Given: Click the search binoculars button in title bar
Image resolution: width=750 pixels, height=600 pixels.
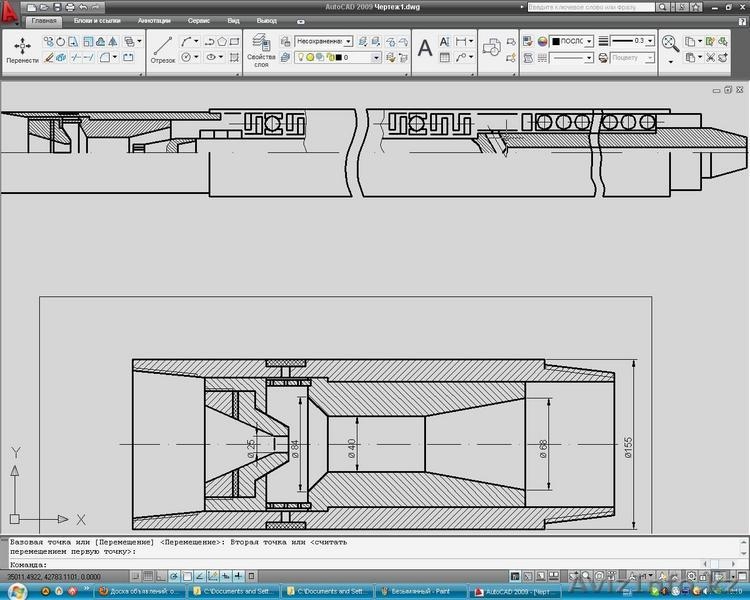Looking at the screenshot, I should 662,7.
